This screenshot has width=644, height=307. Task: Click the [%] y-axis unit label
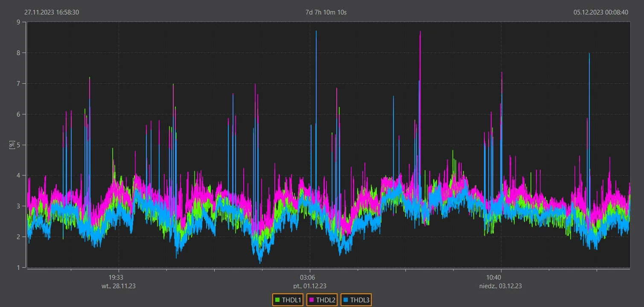tap(12, 145)
